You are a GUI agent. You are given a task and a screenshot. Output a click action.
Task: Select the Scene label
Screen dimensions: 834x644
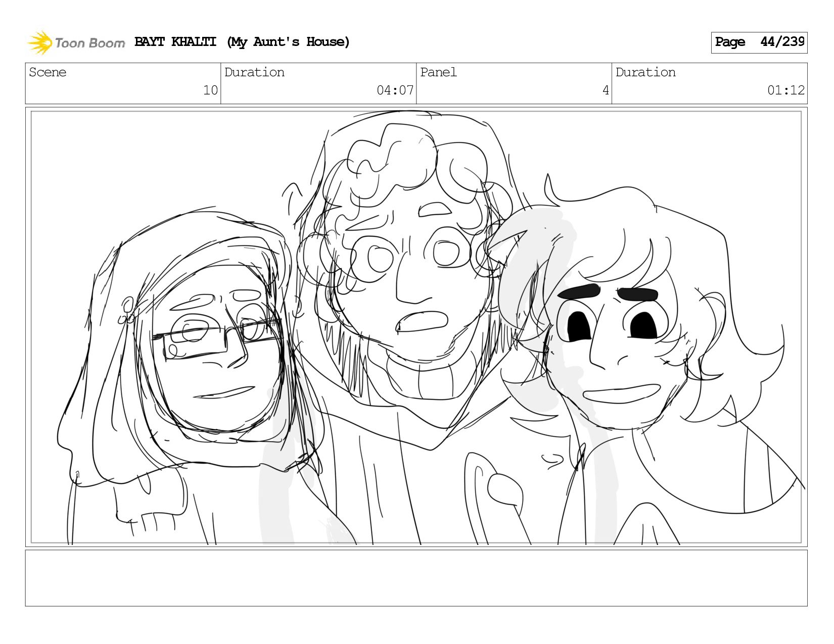48,72
